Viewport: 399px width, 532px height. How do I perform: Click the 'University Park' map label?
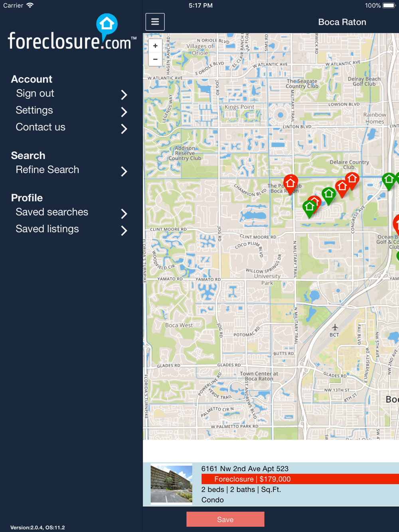(x=267, y=279)
